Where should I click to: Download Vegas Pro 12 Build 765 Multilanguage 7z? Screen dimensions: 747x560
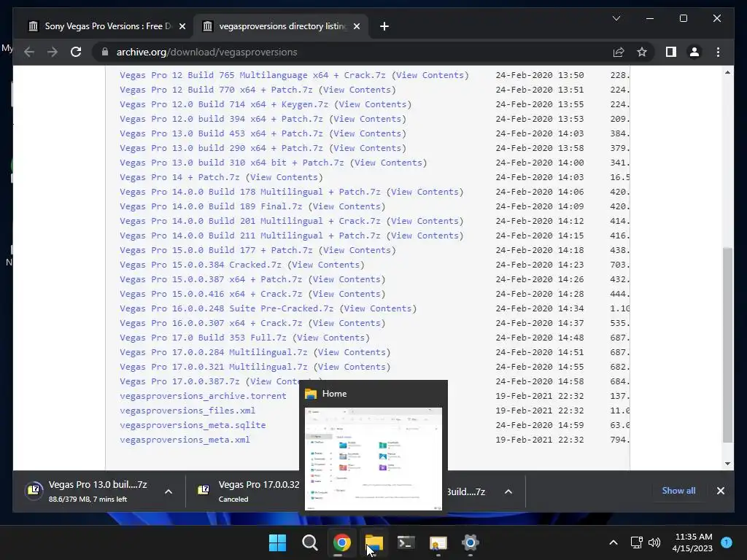(x=252, y=75)
